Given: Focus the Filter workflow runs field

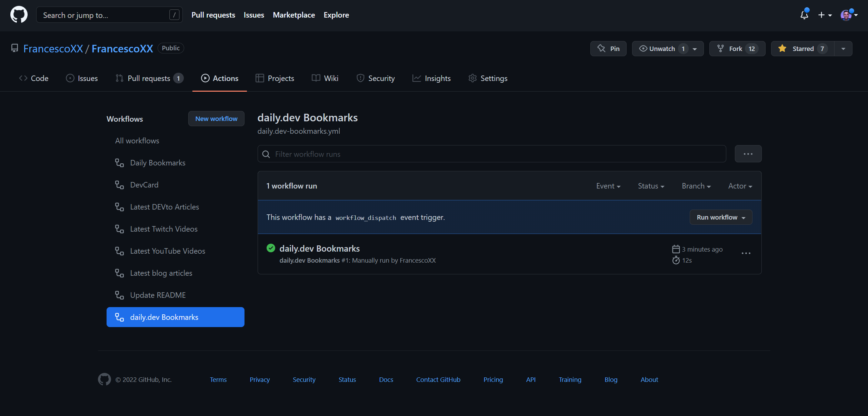Looking at the screenshot, I should [x=492, y=154].
